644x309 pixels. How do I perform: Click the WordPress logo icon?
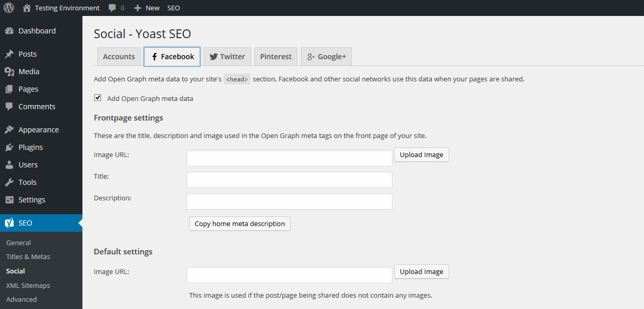click(9, 8)
